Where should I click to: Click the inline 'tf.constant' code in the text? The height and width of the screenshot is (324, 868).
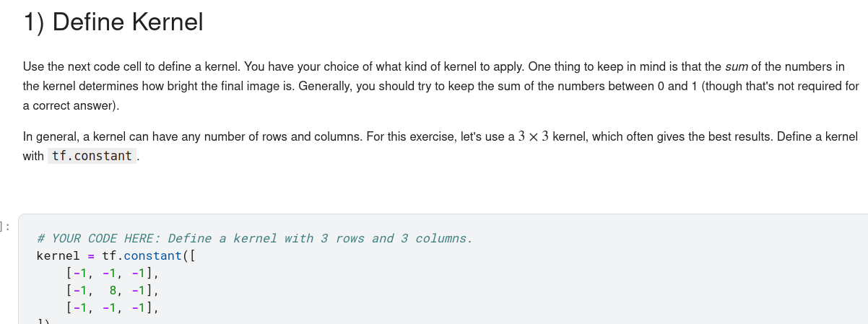(92, 156)
